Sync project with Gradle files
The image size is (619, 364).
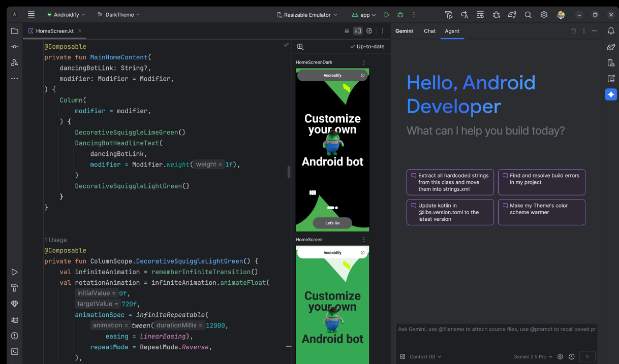pyautogui.click(x=512, y=15)
